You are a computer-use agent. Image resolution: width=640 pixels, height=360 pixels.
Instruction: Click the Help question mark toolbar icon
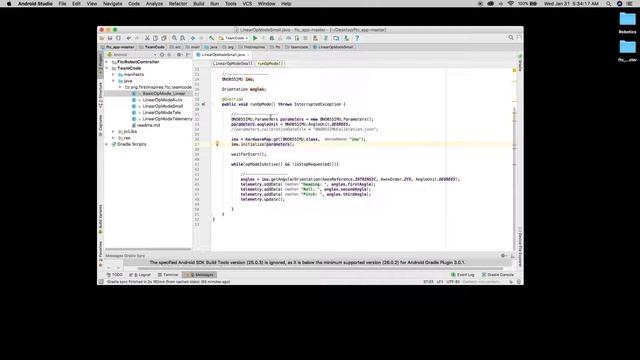click(x=357, y=38)
